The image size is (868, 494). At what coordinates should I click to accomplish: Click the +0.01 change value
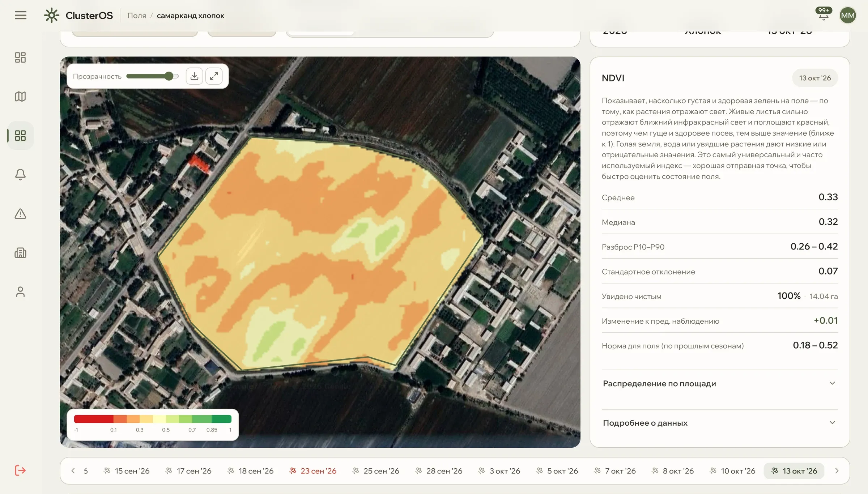[826, 320]
